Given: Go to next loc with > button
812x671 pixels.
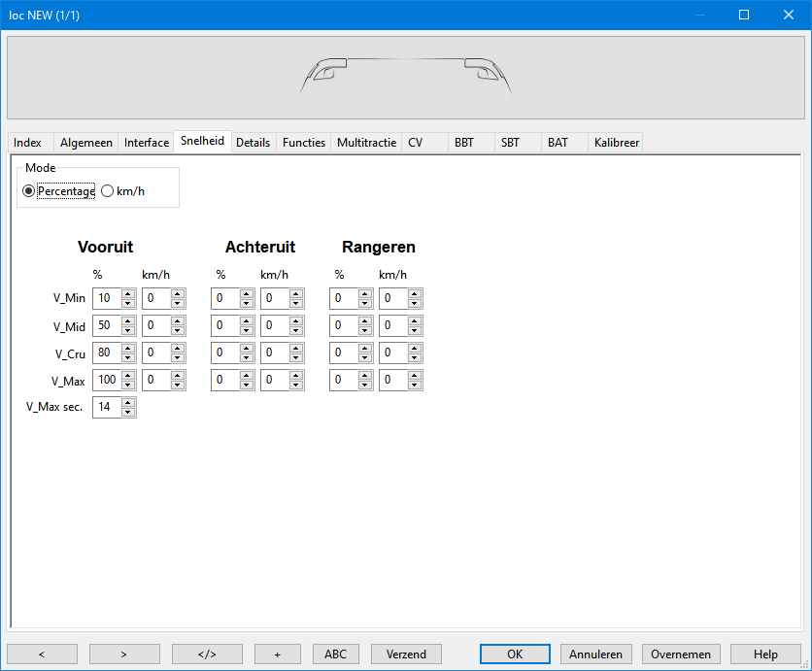Looking at the screenshot, I should [124, 654].
